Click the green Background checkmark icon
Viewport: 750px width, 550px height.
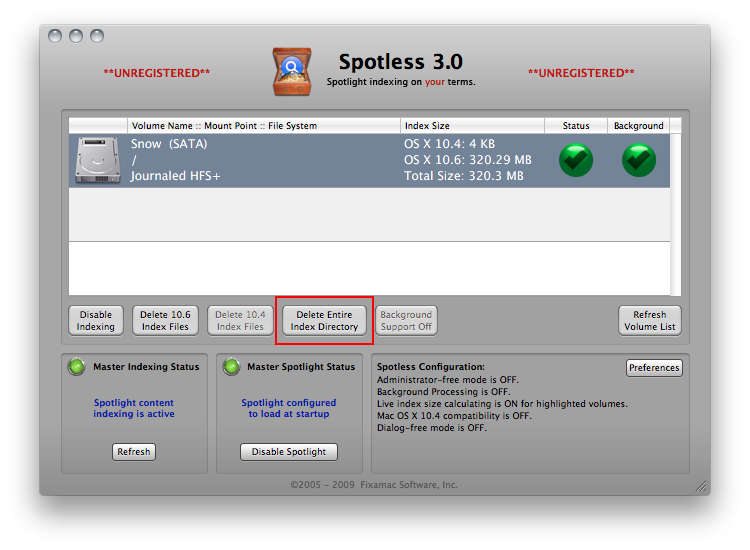pos(639,160)
